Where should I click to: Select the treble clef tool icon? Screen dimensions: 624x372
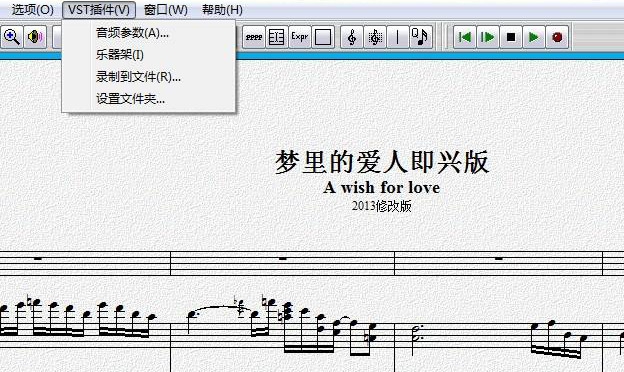(352, 37)
